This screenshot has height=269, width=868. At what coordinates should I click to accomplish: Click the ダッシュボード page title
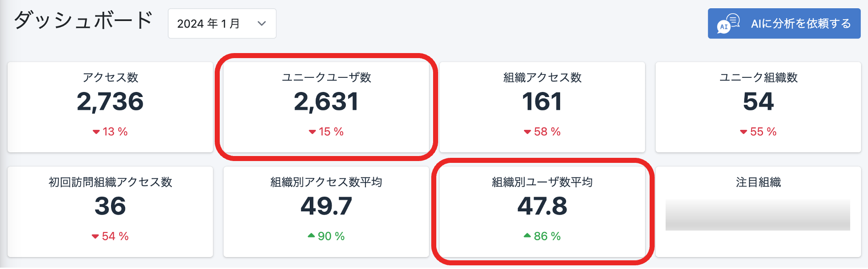point(83,21)
